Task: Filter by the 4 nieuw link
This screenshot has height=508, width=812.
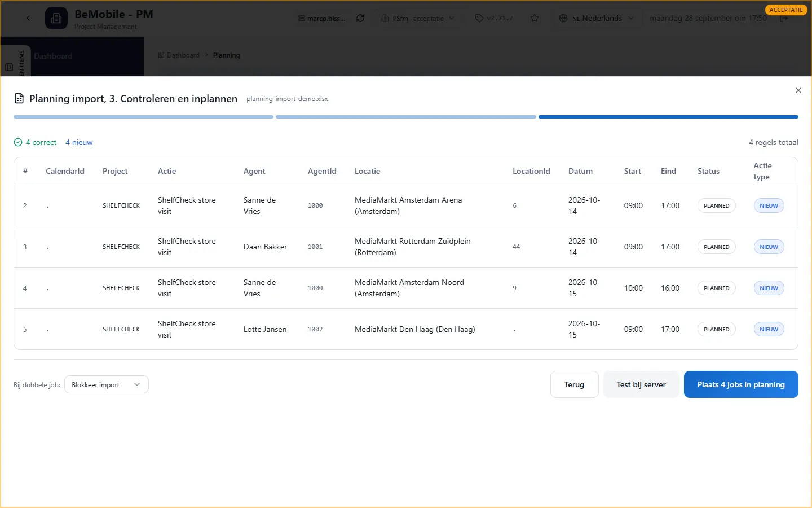Action: 79,142
